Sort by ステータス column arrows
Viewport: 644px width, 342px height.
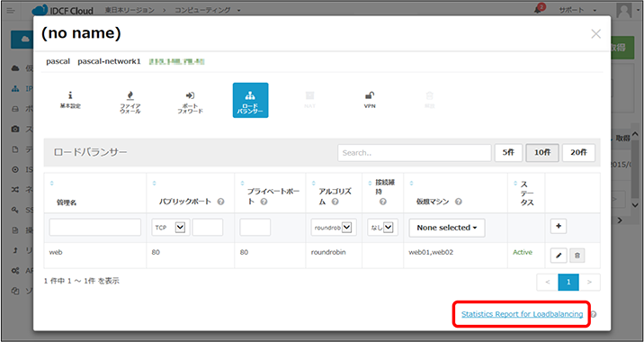(515, 184)
